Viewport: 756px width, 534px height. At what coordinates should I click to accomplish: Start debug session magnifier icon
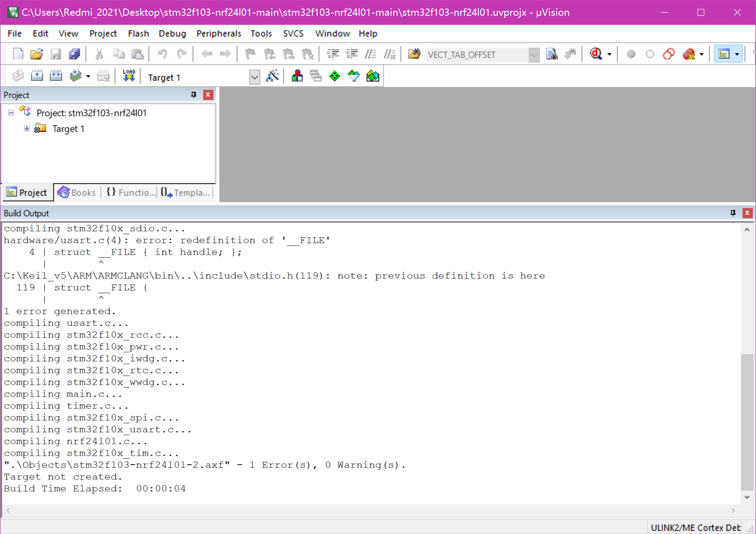[x=596, y=54]
